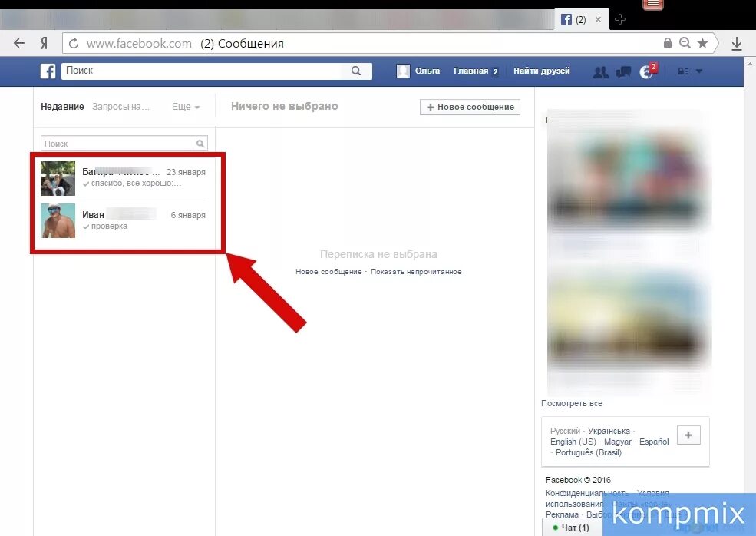Click the magnifier in the Facebook search bar
This screenshot has height=536, width=756.
coord(355,71)
